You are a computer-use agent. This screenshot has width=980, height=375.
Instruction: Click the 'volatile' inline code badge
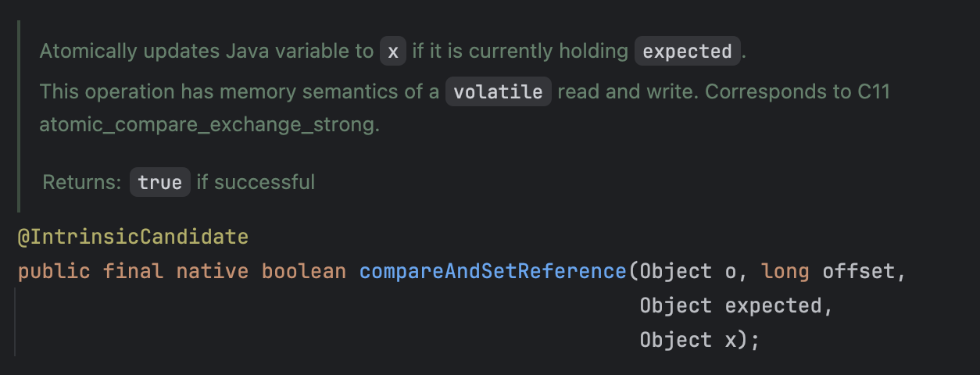(x=499, y=91)
